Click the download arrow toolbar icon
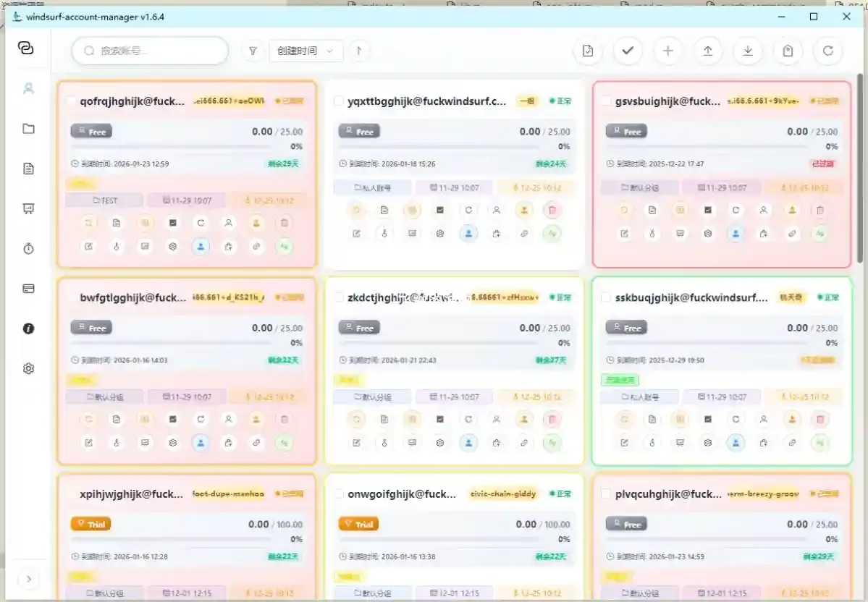The height and width of the screenshot is (602, 868). click(748, 51)
